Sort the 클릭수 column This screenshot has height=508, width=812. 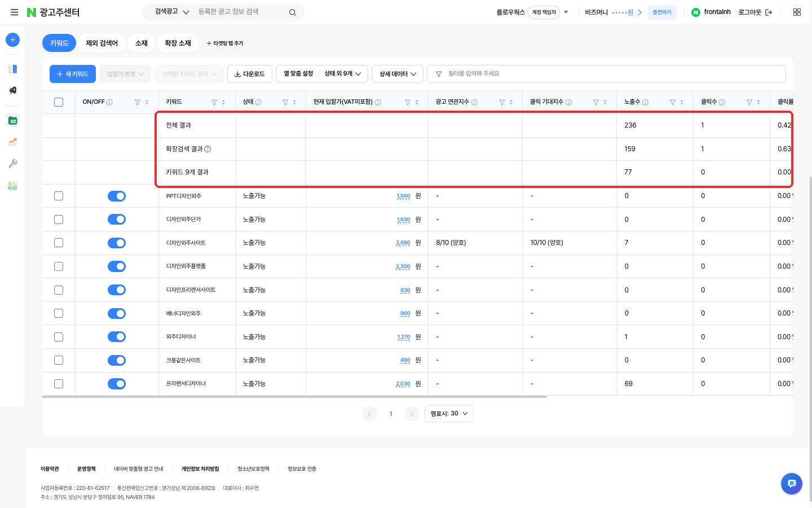tap(758, 102)
